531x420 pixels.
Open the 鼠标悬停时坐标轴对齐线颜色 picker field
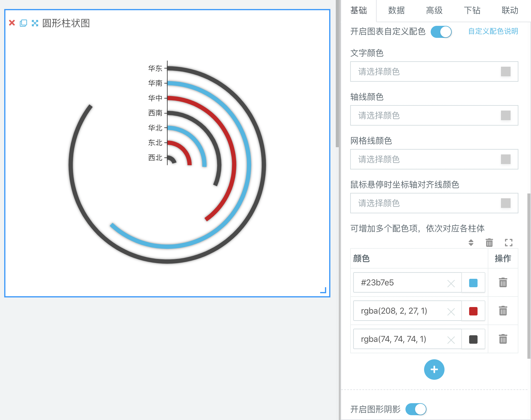click(434, 203)
